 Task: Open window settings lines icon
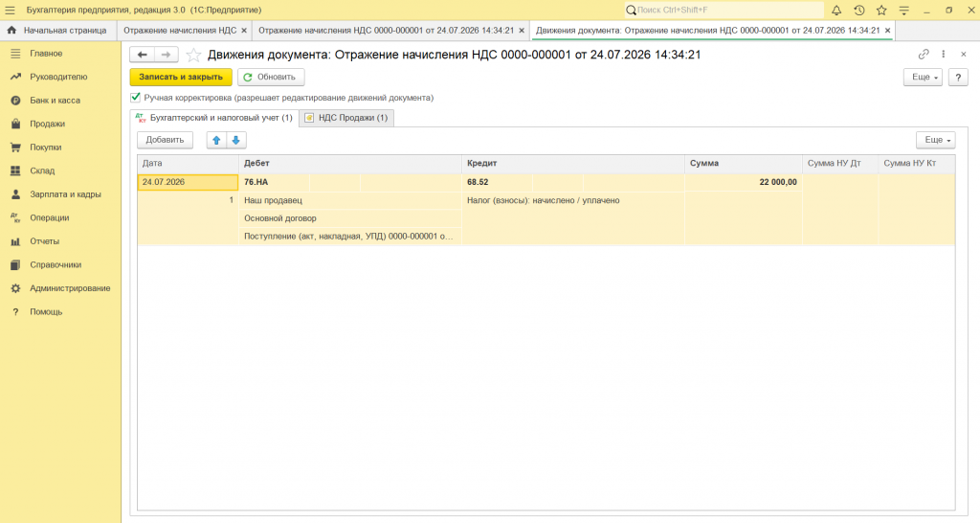903,10
